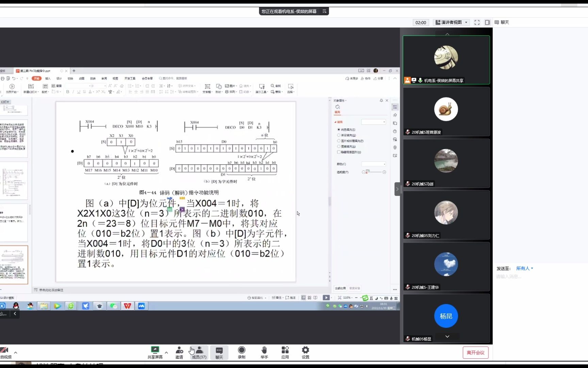Select the Solid Fill (纯色填充) radio button
588x368 pixels.
[339, 129]
